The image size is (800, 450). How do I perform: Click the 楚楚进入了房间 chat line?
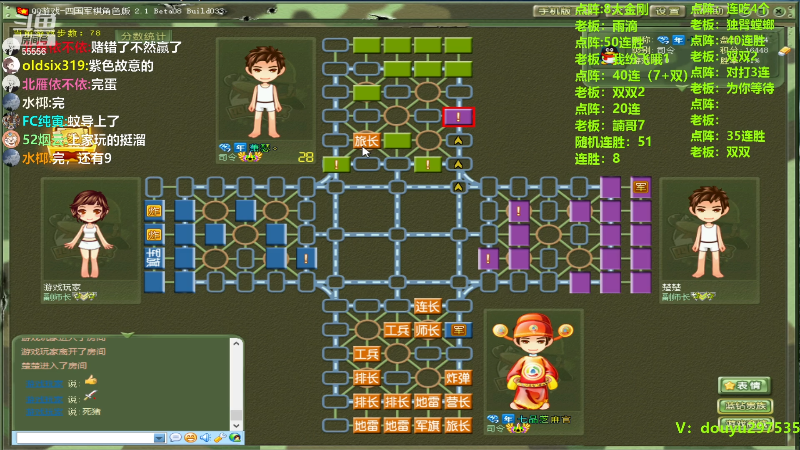(54, 365)
